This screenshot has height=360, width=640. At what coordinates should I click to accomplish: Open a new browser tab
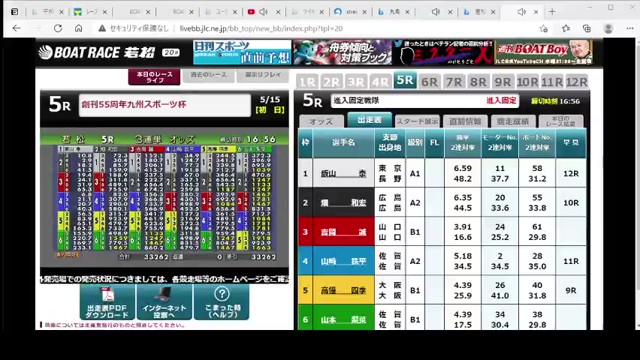(552, 12)
